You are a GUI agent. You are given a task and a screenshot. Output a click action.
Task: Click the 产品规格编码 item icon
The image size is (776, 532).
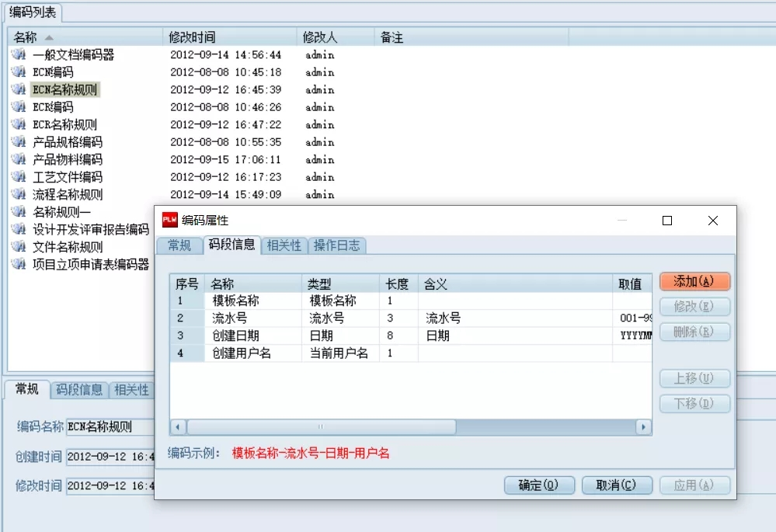coord(19,142)
